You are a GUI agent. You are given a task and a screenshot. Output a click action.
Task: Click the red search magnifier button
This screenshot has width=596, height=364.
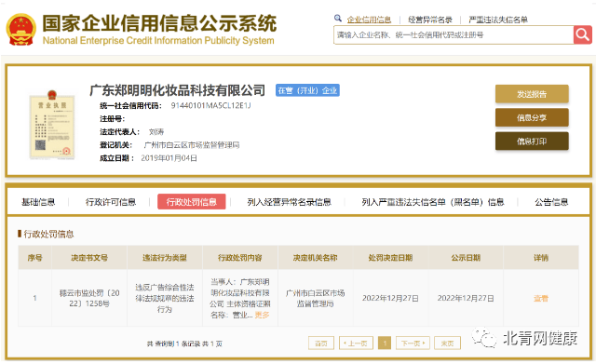[582, 35]
